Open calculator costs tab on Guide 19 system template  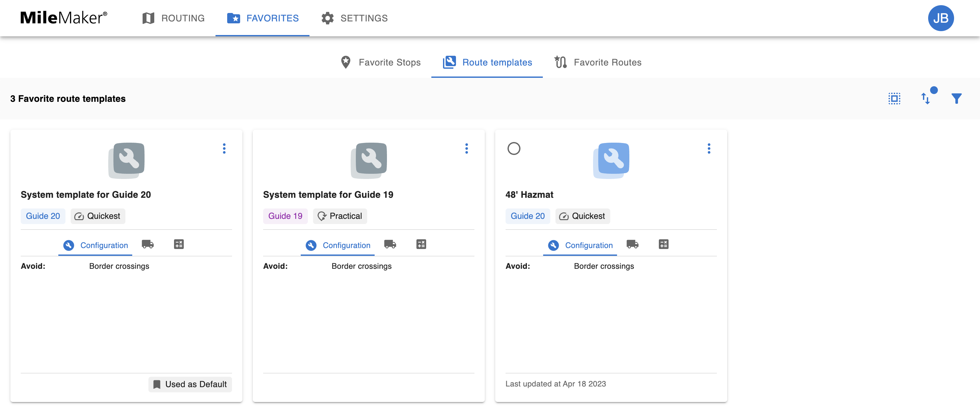[421, 244]
